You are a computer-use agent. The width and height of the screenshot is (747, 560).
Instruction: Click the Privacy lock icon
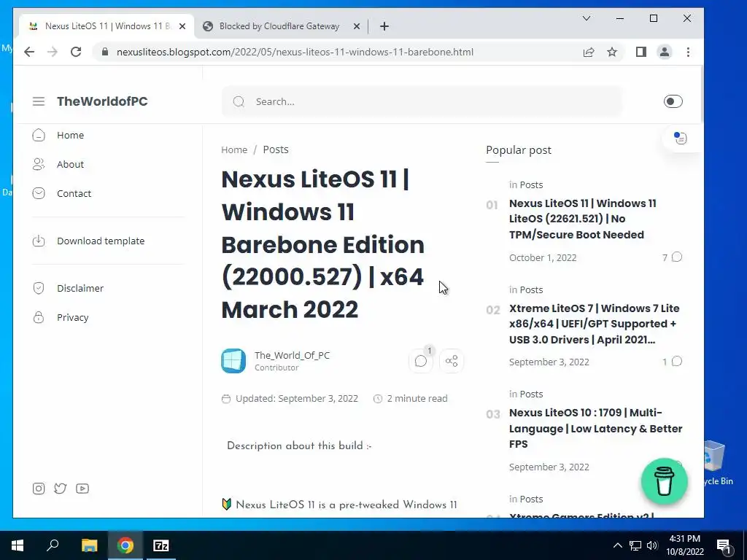coord(39,317)
